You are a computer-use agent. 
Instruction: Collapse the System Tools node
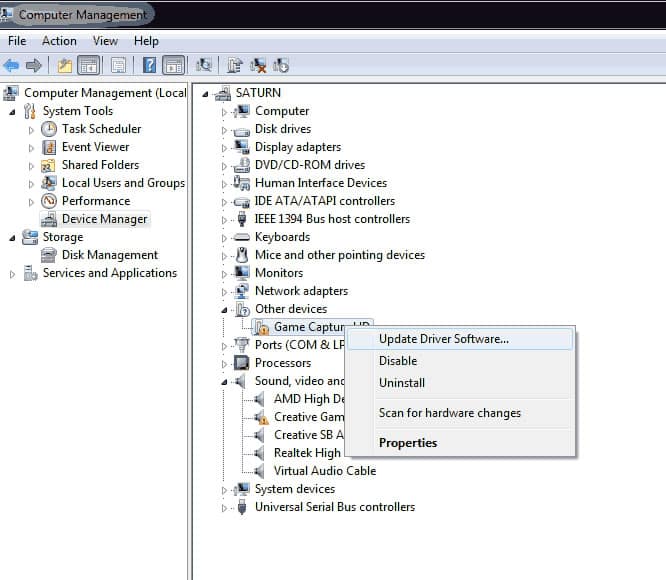pos(12,112)
